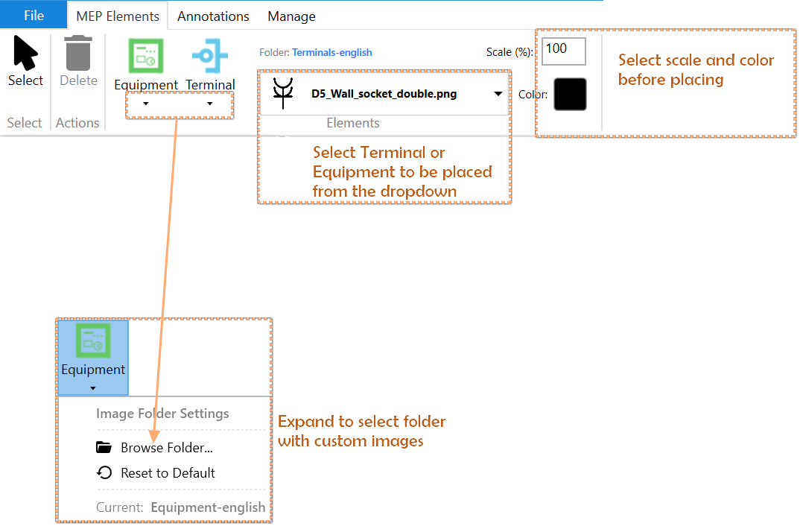This screenshot has height=532, width=803.
Task: Expand the arrow under ribbon Equipment button
Action: [x=145, y=104]
